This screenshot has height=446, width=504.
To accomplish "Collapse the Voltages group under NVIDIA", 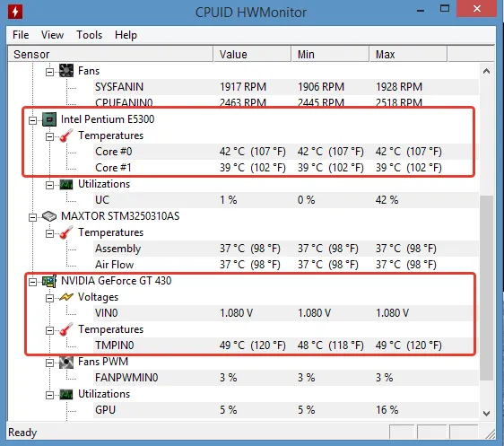I will click(49, 298).
